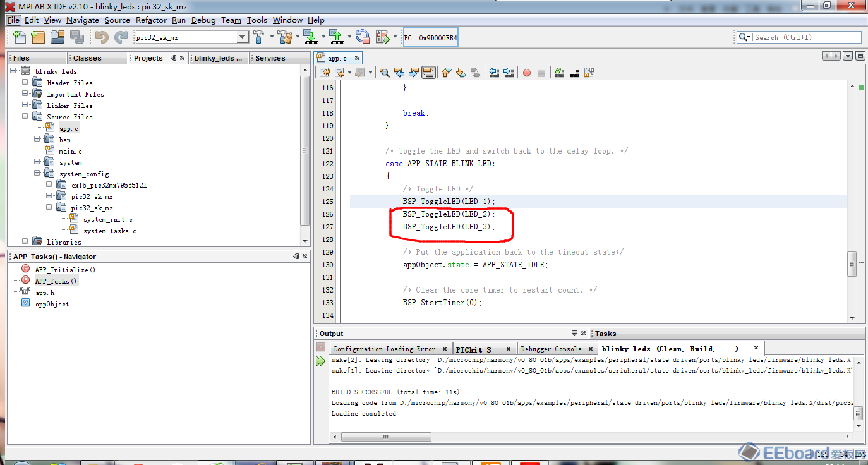868x465 pixels.
Task: Click the Search (Ctrl+I) input field
Action: click(806, 37)
